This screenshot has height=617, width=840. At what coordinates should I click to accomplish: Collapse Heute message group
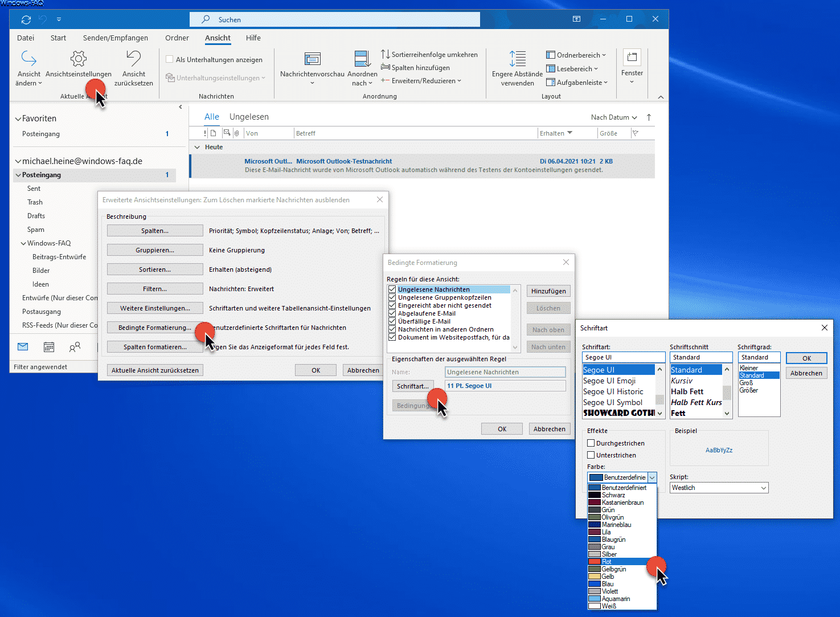click(198, 147)
